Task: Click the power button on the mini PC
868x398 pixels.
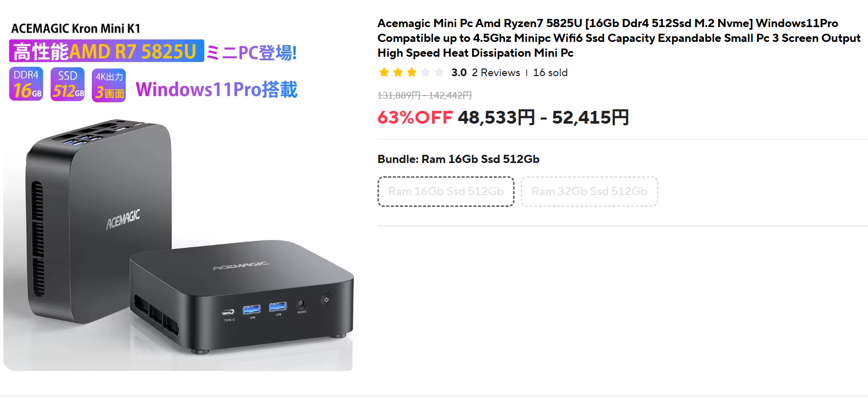Action: coord(326,299)
